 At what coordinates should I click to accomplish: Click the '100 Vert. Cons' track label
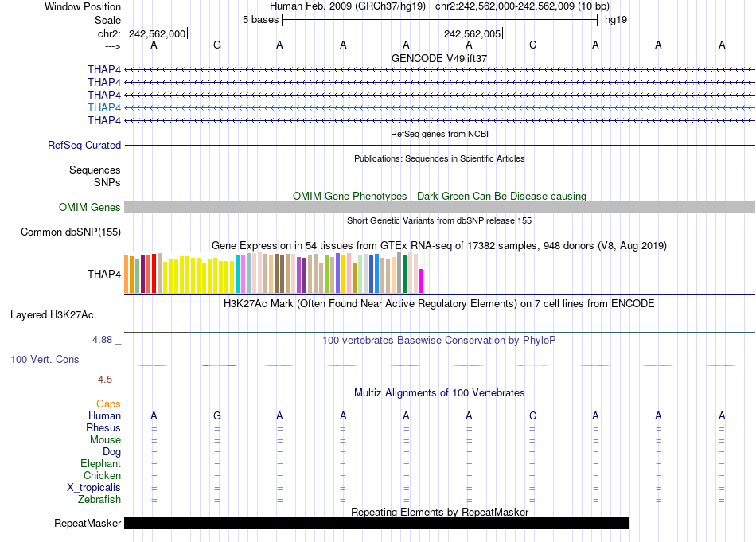click(x=45, y=359)
